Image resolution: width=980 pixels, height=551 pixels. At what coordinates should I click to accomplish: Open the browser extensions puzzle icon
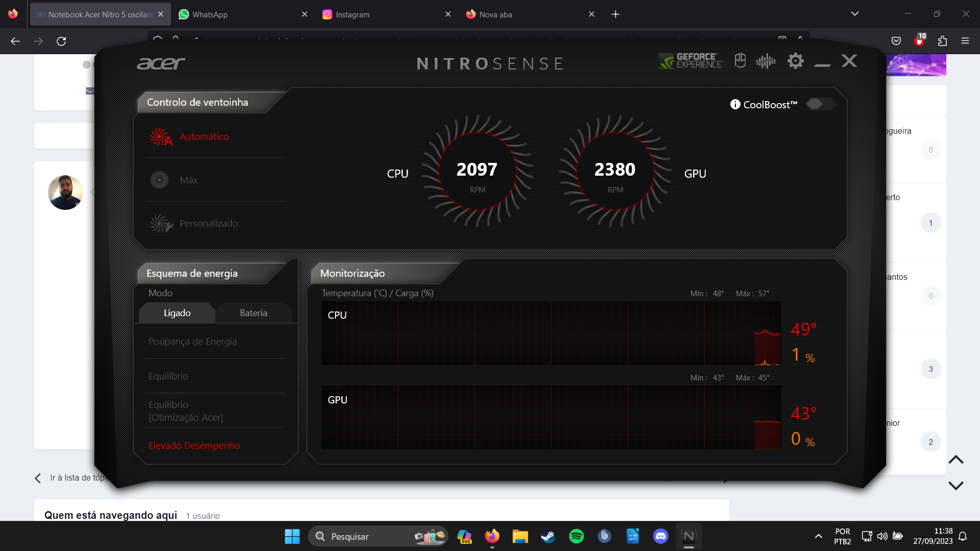click(942, 41)
